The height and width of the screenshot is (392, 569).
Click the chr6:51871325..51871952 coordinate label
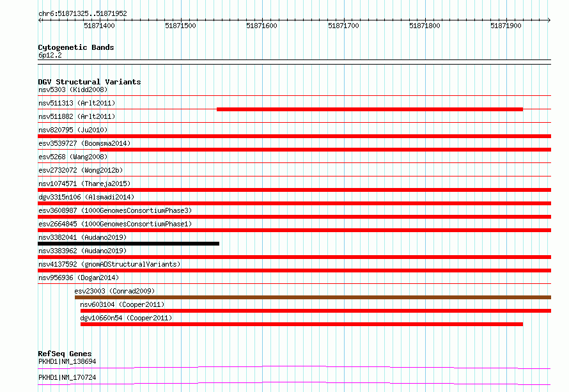pyautogui.click(x=82, y=13)
